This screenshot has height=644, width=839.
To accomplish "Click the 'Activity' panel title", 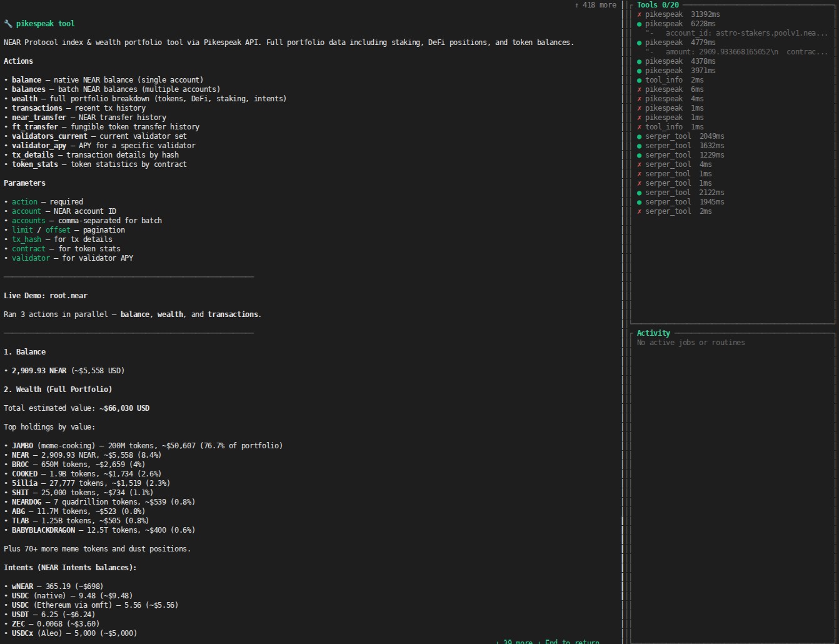I will [x=653, y=333].
